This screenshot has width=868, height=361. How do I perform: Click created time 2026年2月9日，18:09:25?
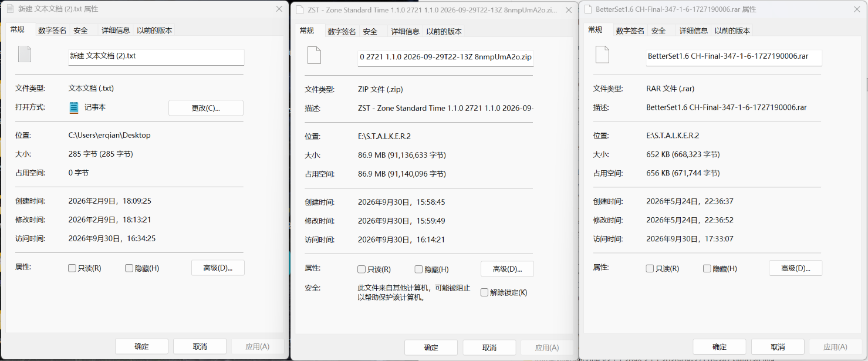(110, 201)
